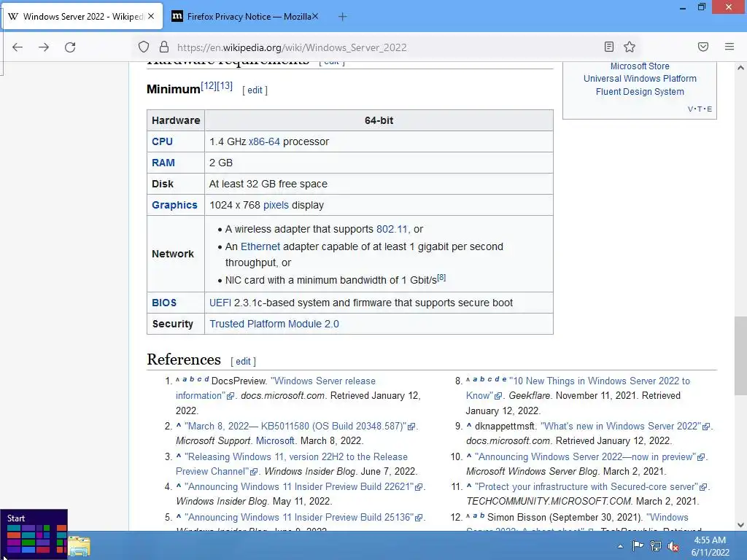Follow the x86-64 link
747x560 pixels.
pyautogui.click(x=264, y=141)
